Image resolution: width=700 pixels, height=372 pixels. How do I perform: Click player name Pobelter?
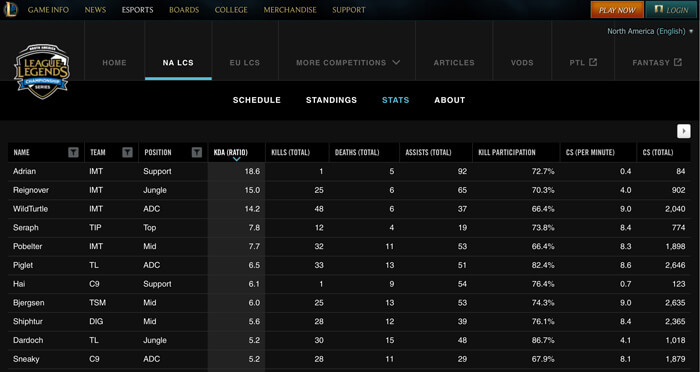(x=28, y=246)
